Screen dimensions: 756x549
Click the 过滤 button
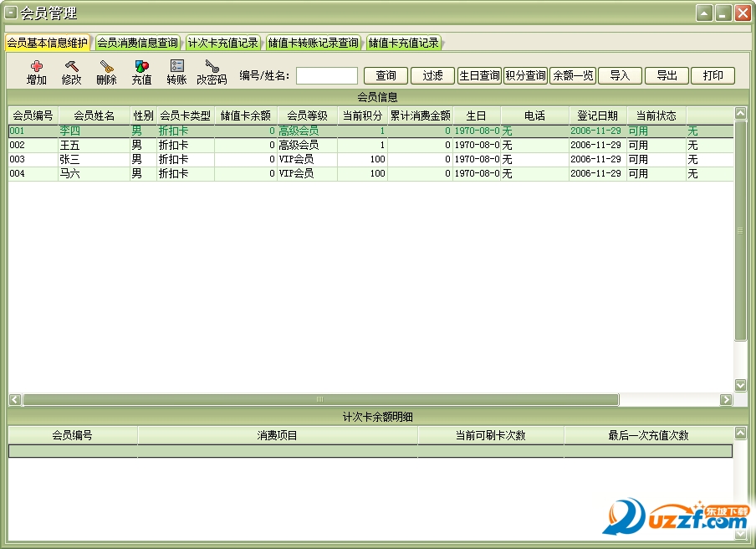click(x=432, y=76)
